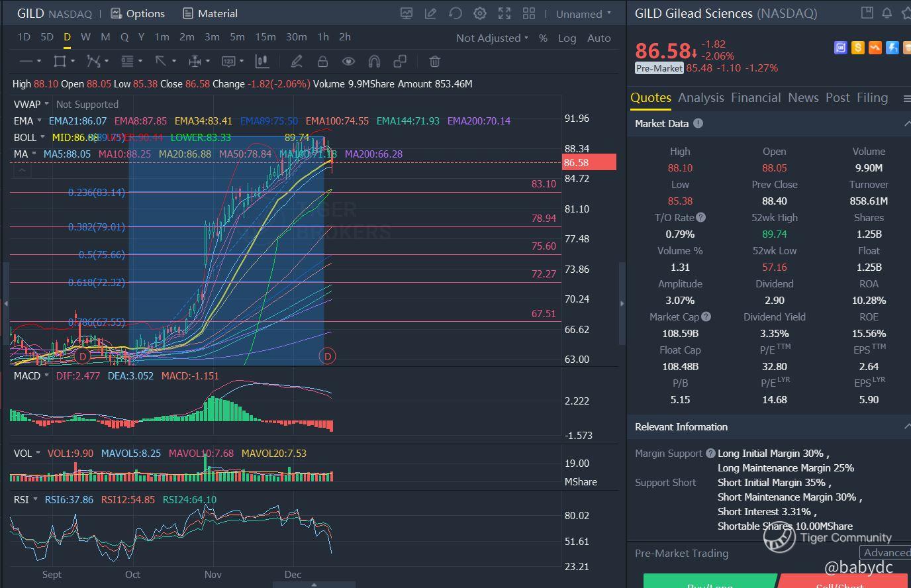Viewport: 911px width, 588px height.
Task: Refresh the chart with the circular arrow
Action: tap(455, 13)
